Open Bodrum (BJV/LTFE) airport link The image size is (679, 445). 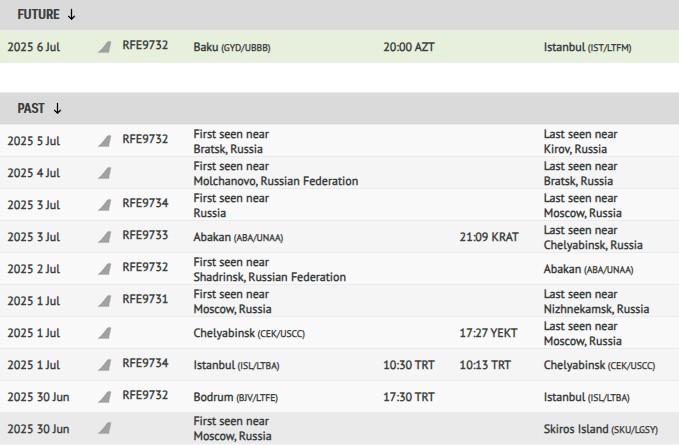235,397
